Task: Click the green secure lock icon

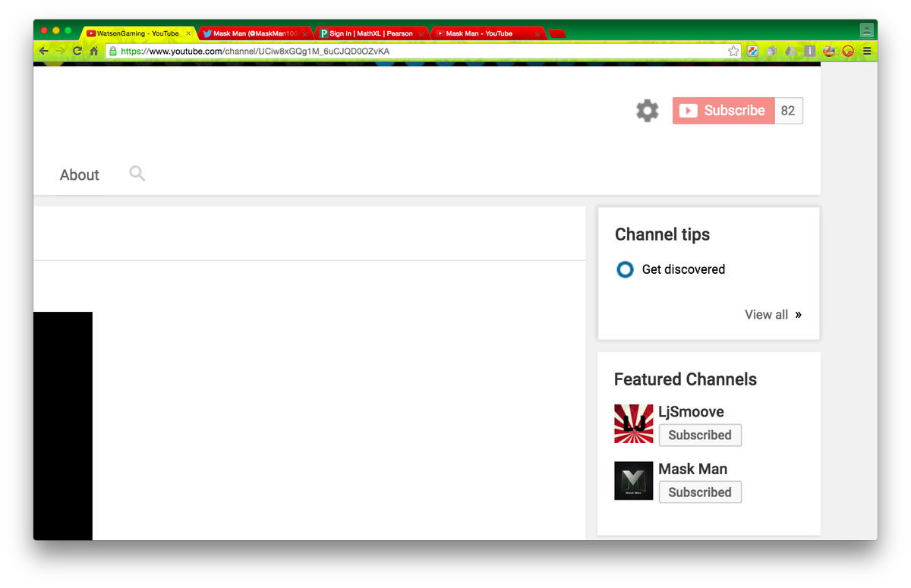Action: click(x=113, y=52)
